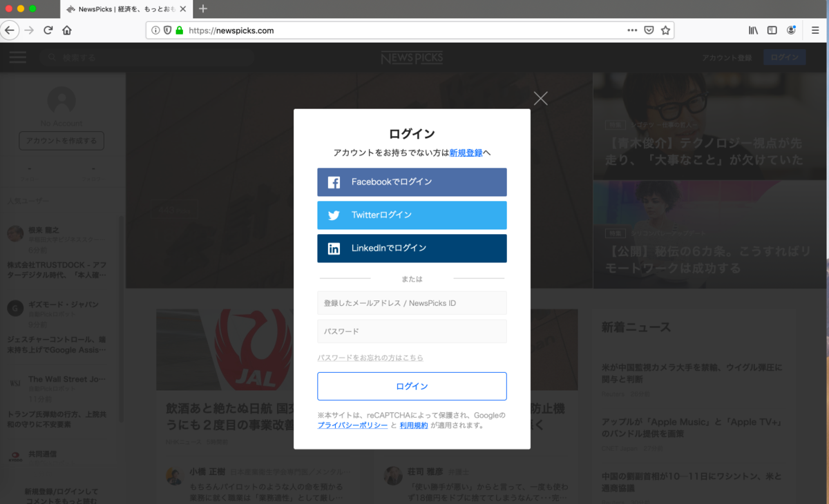The width and height of the screenshot is (829, 504).
Task: Focus the email address / NewsPicks ID field
Action: pyautogui.click(x=412, y=303)
